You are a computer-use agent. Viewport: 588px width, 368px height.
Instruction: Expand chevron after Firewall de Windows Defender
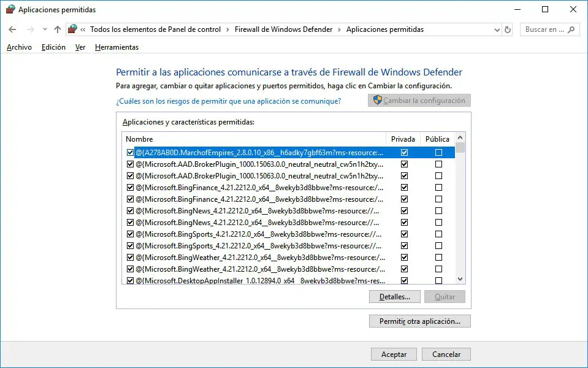340,29
